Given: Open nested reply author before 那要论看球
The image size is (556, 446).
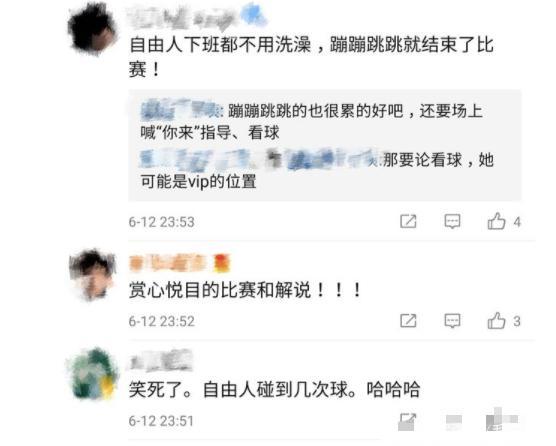Looking at the screenshot, I should pos(260,158).
